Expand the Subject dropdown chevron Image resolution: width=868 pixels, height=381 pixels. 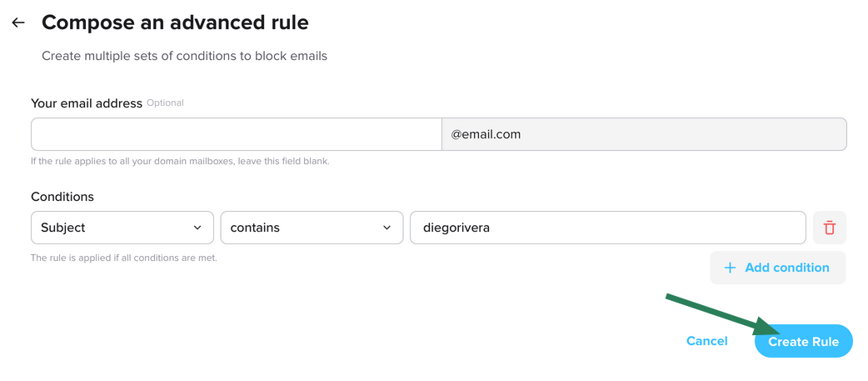[197, 228]
